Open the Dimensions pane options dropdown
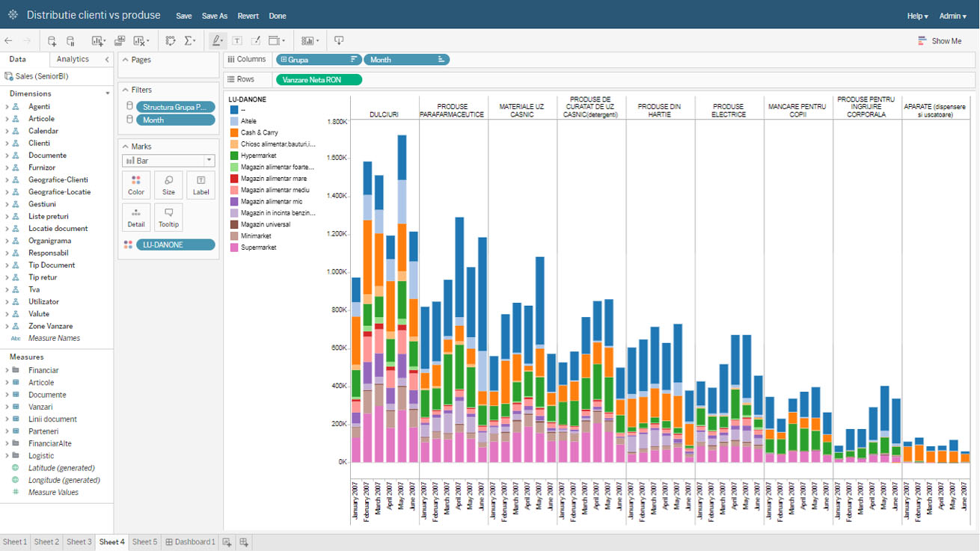 (x=108, y=93)
